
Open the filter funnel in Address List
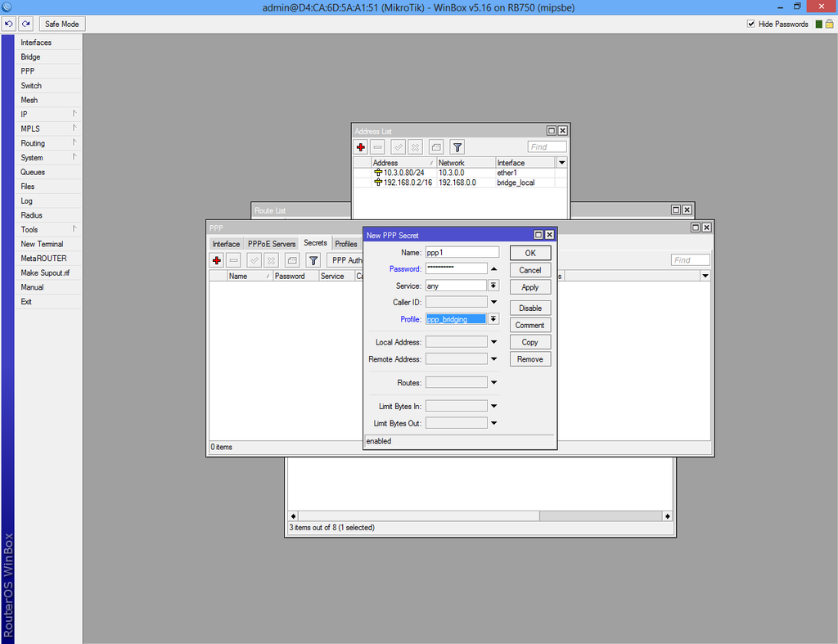point(457,147)
